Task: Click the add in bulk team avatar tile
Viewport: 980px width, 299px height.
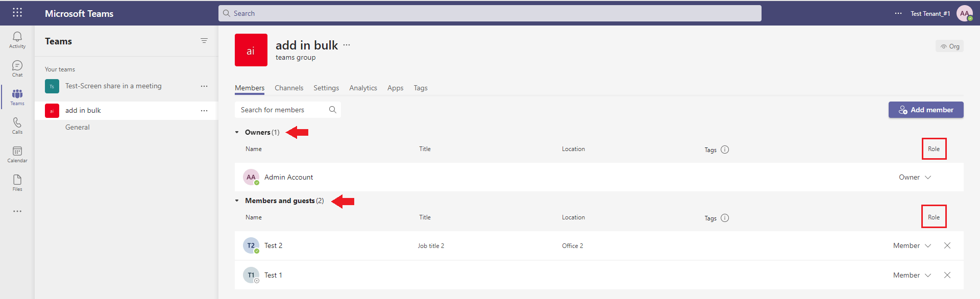Action: [x=251, y=50]
